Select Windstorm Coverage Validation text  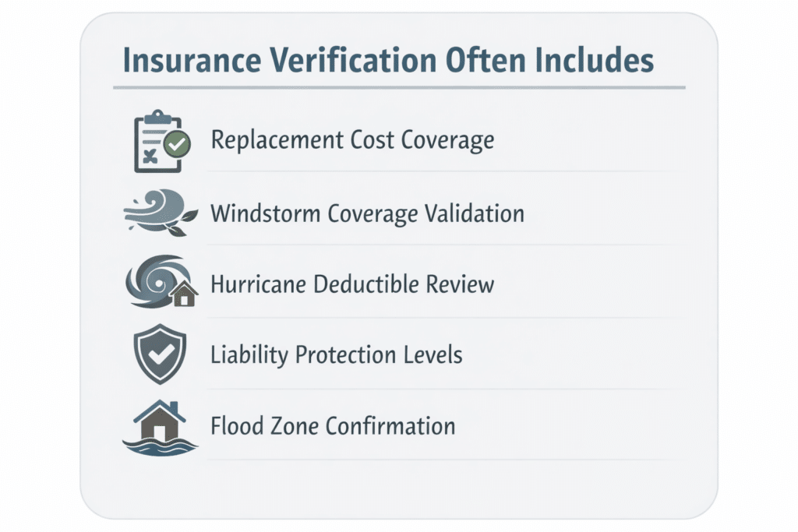[368, 213]
